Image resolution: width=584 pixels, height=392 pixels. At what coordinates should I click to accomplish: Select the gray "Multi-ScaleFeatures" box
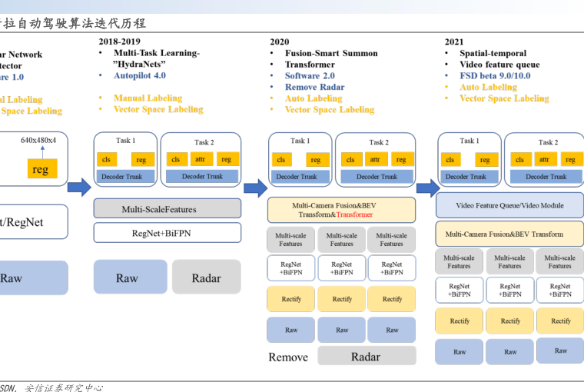168,208
